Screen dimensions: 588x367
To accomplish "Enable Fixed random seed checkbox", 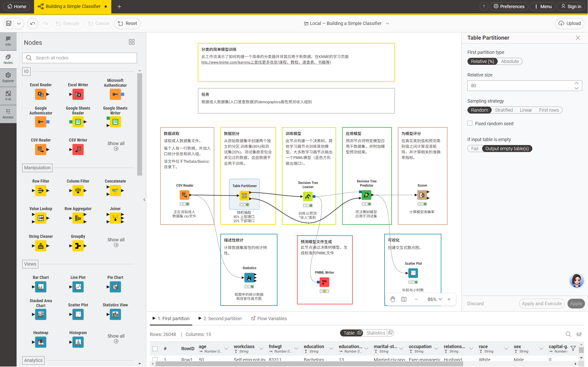I will click(x=470, y=124).
